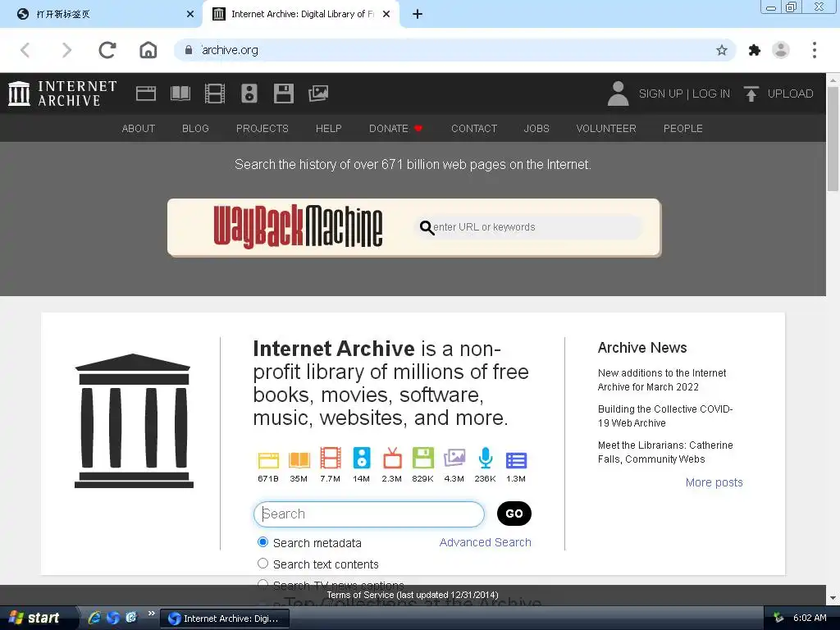
Task: Open the Texts book icon in the top bar
Action: [x=180, y=94]
